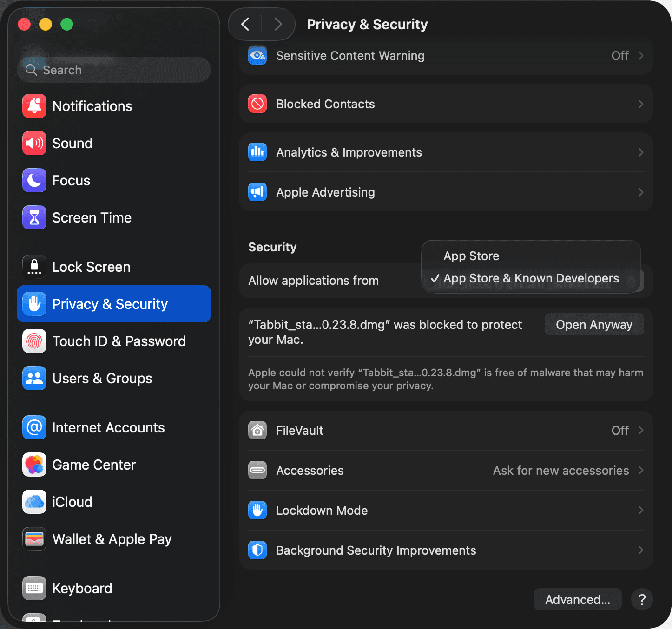Expand Accessories row chevron
Viewport: 672px width, 629px height.
tap(641, 471)
